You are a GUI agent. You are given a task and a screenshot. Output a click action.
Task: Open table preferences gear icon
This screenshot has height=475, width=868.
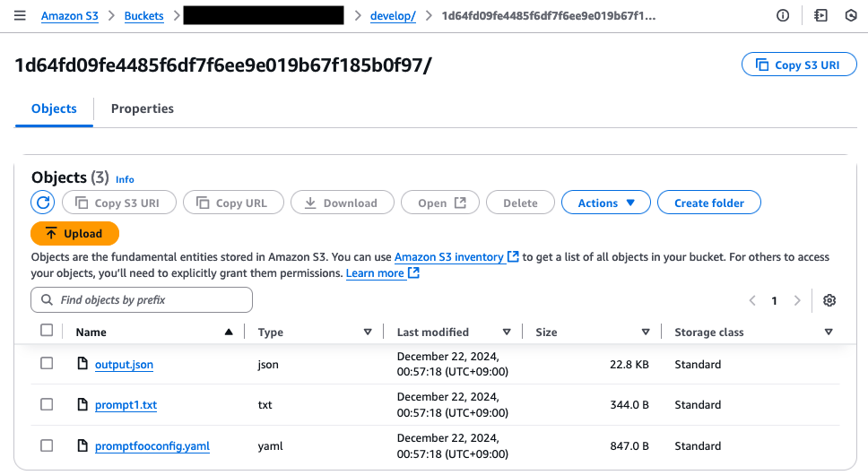point(829,300)
